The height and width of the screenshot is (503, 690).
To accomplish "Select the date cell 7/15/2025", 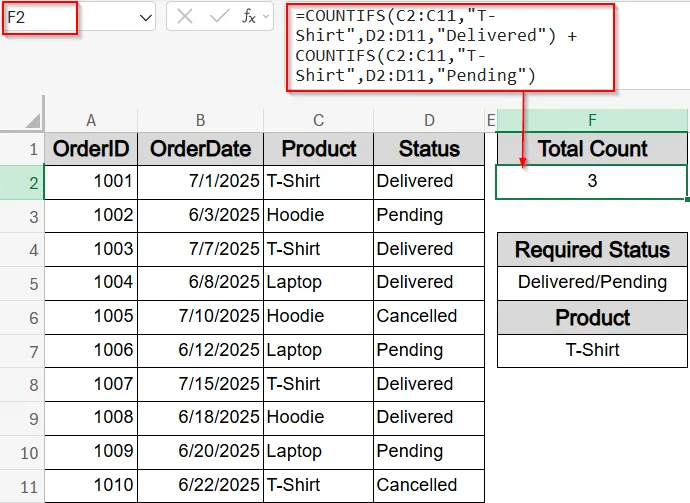I will [201, 385].
